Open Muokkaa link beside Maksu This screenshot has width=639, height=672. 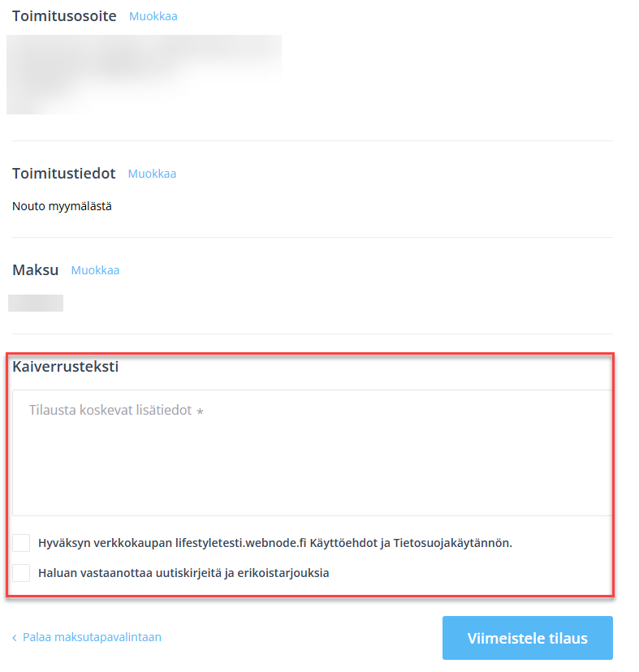coord(95,270)
